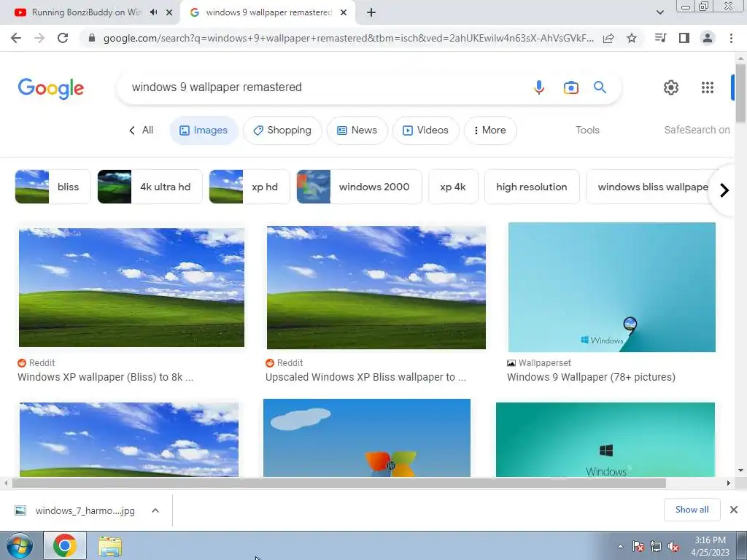Viewport: 747px width, 560px height.
Task: Switch to All search results
Action: (x=141, y=130)
